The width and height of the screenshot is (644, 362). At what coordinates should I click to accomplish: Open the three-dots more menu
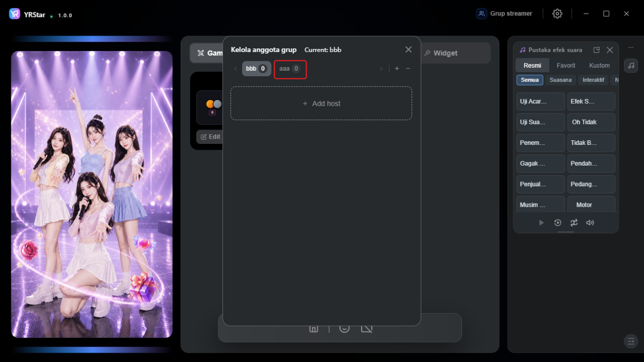tap(631, 47)
